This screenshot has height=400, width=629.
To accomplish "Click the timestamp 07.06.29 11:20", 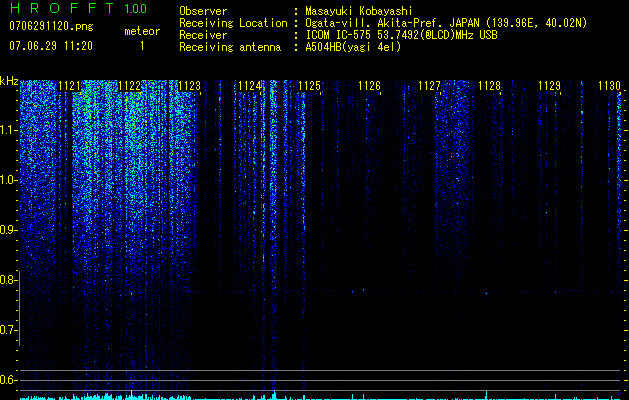I will coord(51,46).
